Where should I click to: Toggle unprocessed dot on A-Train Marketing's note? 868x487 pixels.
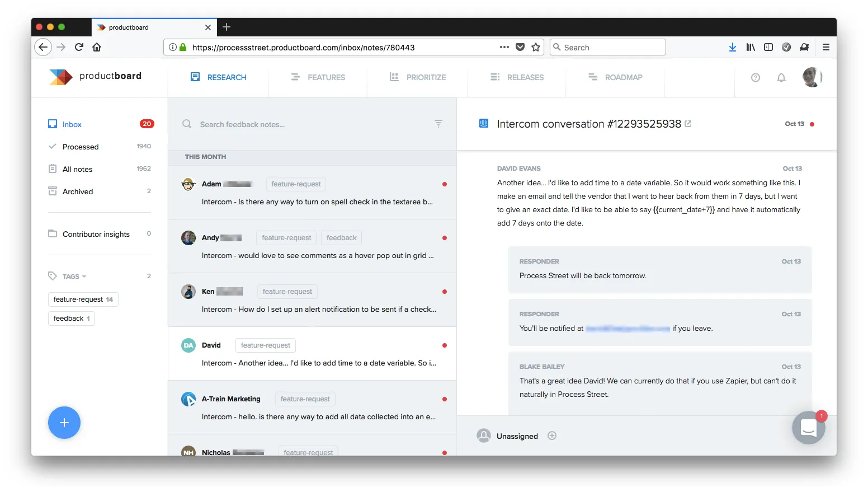[x=445, y=399]
